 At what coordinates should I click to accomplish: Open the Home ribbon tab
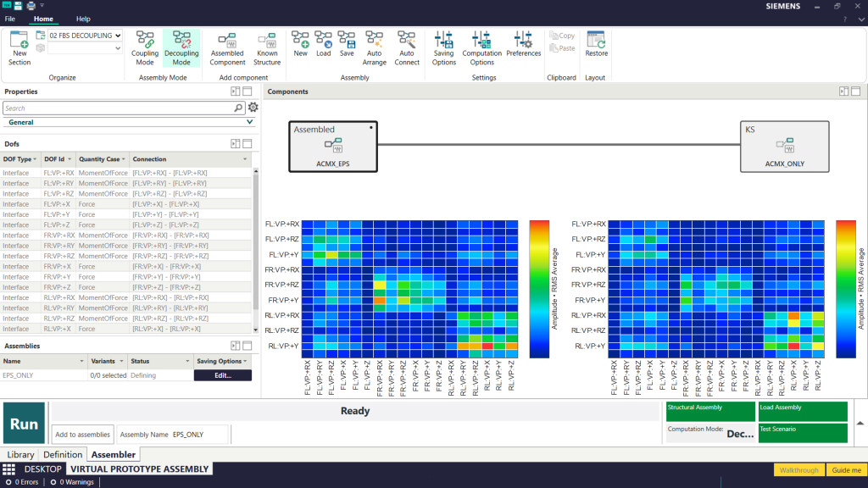(x=43, y=19)
